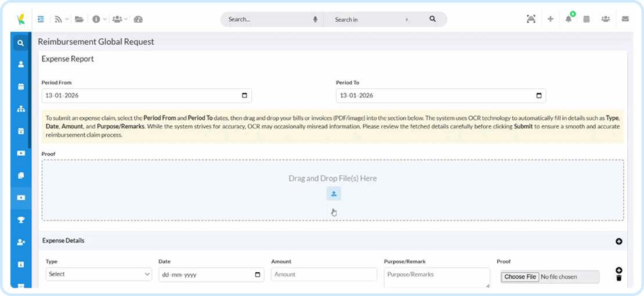Expand the RSS feed dropdown chevron
This screenshot has width=644, height=296.
coord(67,19)
